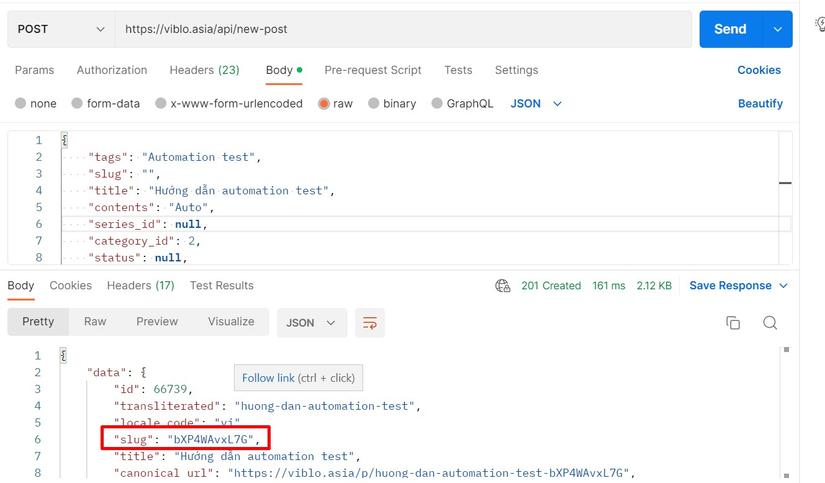Click the network globe icon by status
Screen dimensions: 825x483
pos(502,286)
